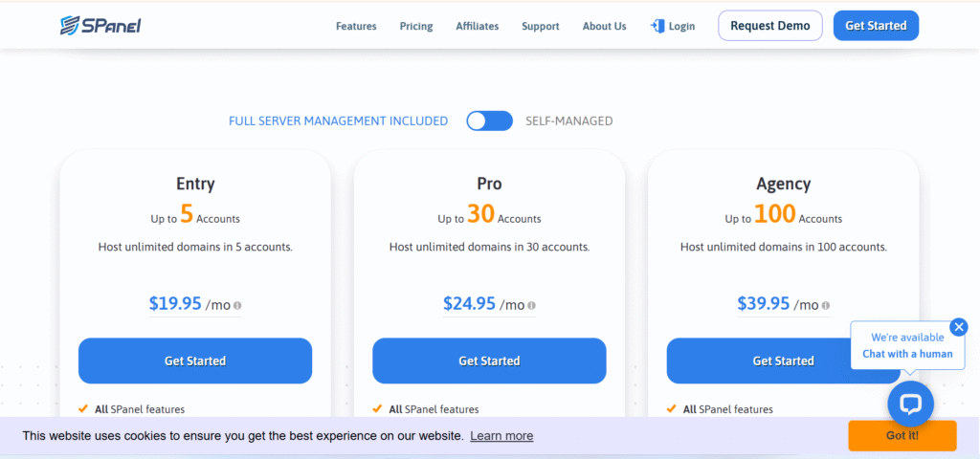Click info icon next to $19.95 price

point(237,306)
